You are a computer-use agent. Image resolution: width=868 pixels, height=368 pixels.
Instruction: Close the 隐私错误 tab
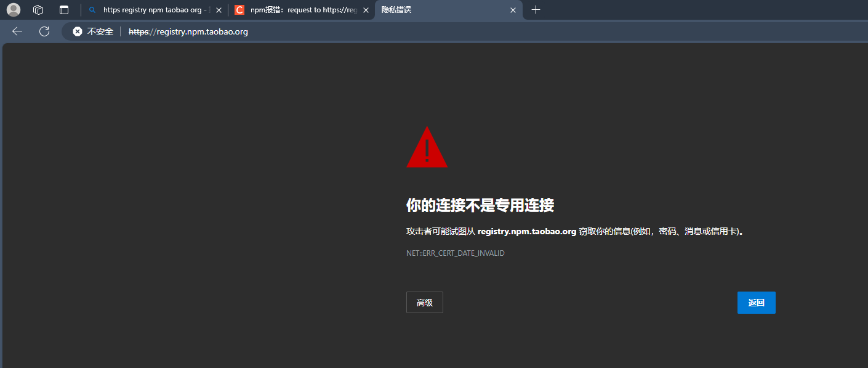click(x=513, y=10)
